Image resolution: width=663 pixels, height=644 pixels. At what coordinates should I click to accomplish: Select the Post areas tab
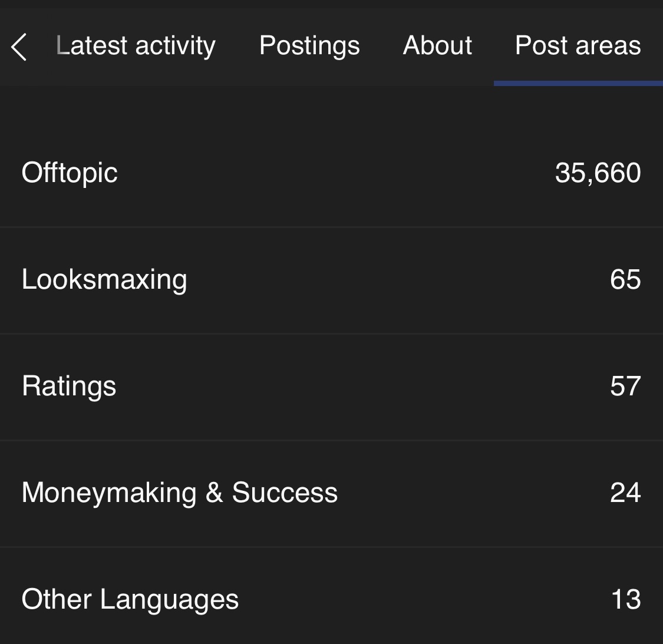point(578,46)
